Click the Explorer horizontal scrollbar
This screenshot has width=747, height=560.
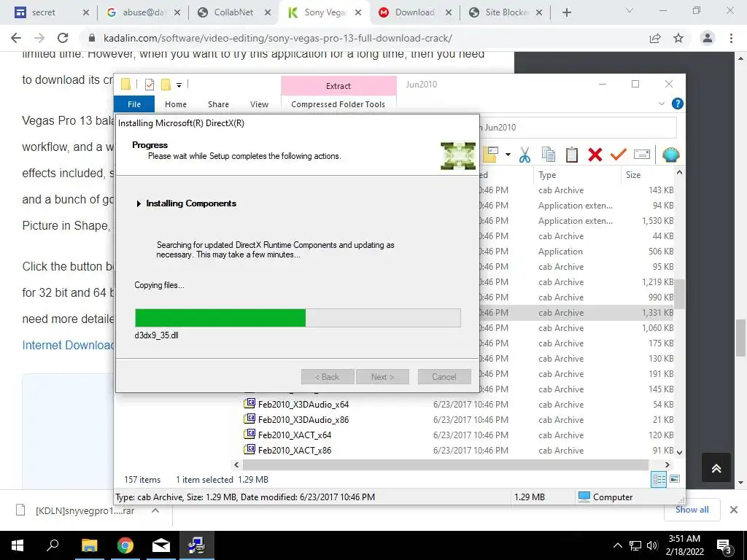(446, 464)
